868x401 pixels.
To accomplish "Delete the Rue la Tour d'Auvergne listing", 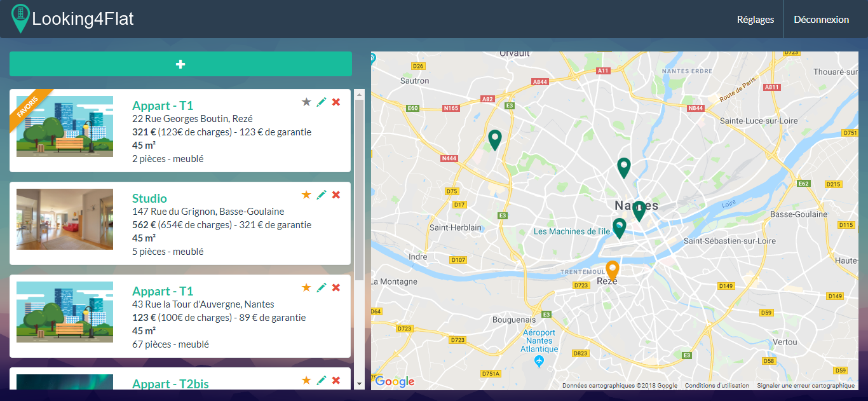I will (336, 288).
